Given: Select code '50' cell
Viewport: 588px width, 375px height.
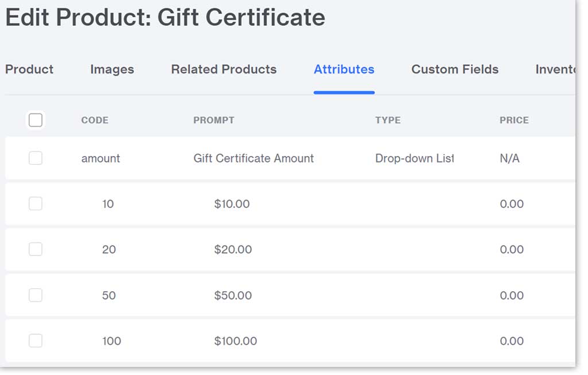Looking at the screenshot, I should [x=109, y=296].
